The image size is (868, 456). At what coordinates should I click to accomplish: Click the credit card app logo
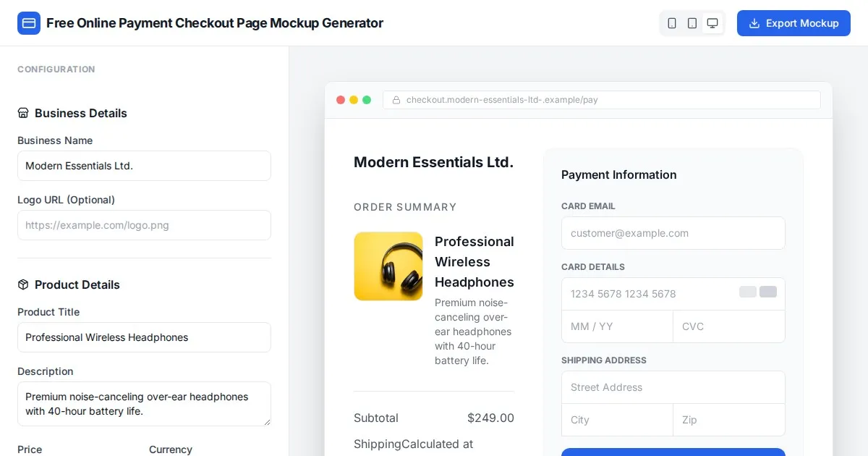click(29, 23)
